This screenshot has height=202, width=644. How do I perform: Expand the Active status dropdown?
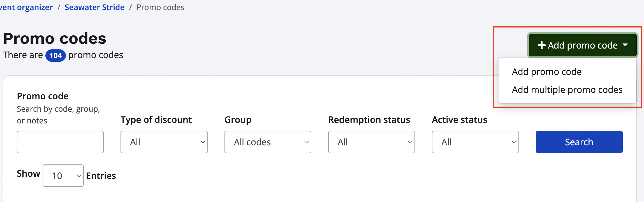click(x=475, y=142)
